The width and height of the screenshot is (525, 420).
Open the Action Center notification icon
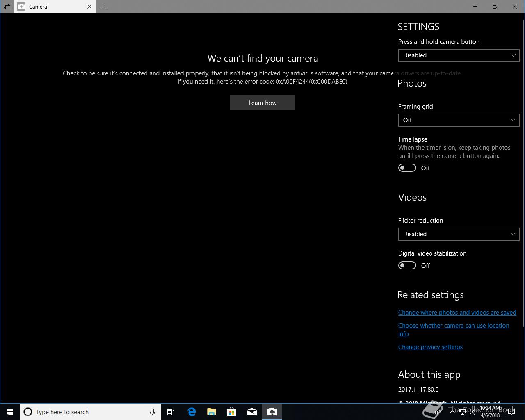pos(511,412)
